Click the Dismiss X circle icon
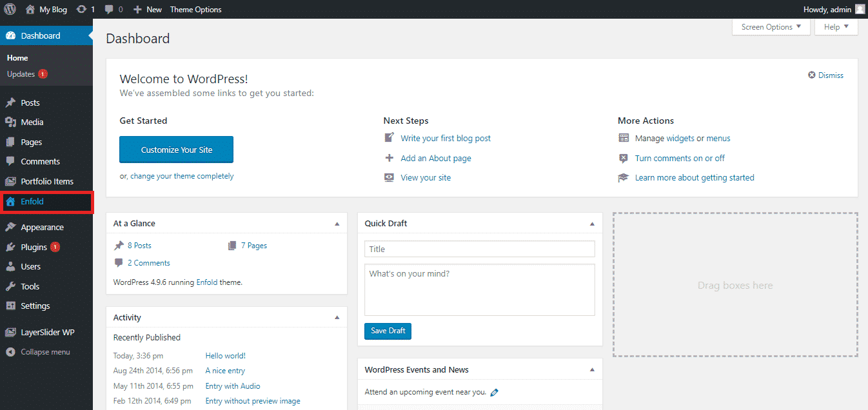Viewport: 868px width, 410px height. pos(812,75)
